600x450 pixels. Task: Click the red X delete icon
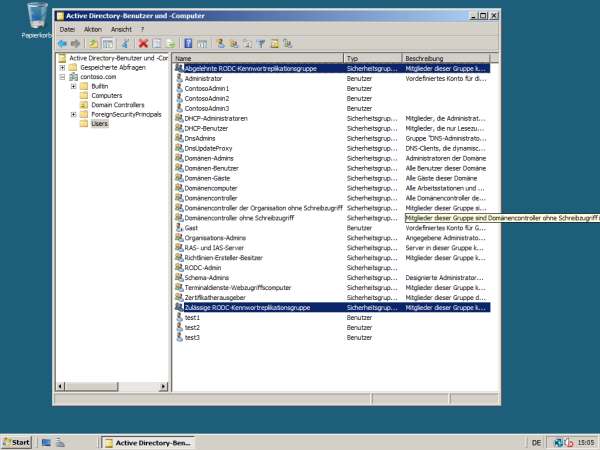click(143, 44)
